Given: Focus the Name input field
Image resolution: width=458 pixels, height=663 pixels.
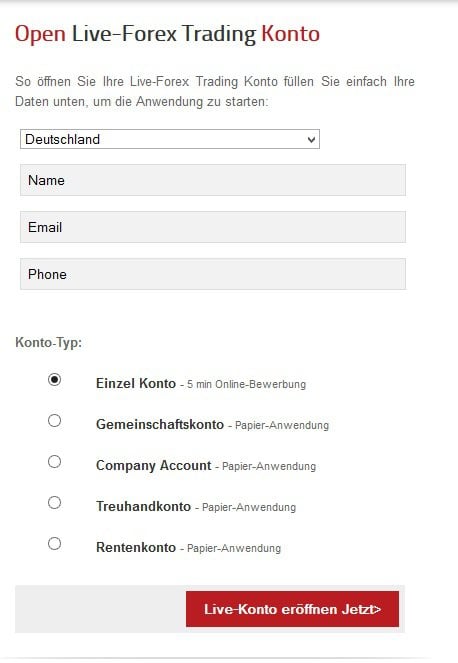Looking at the screenshot, I should (x=213, y=180).
